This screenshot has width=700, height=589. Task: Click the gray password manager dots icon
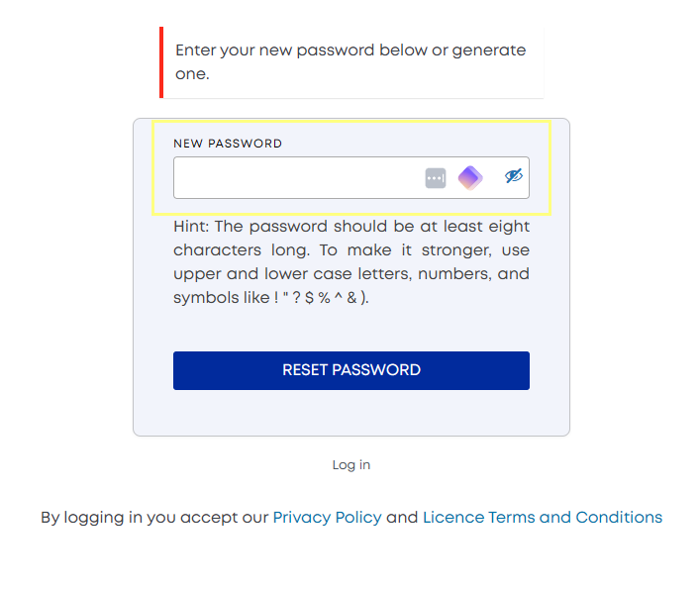point(436,178)
